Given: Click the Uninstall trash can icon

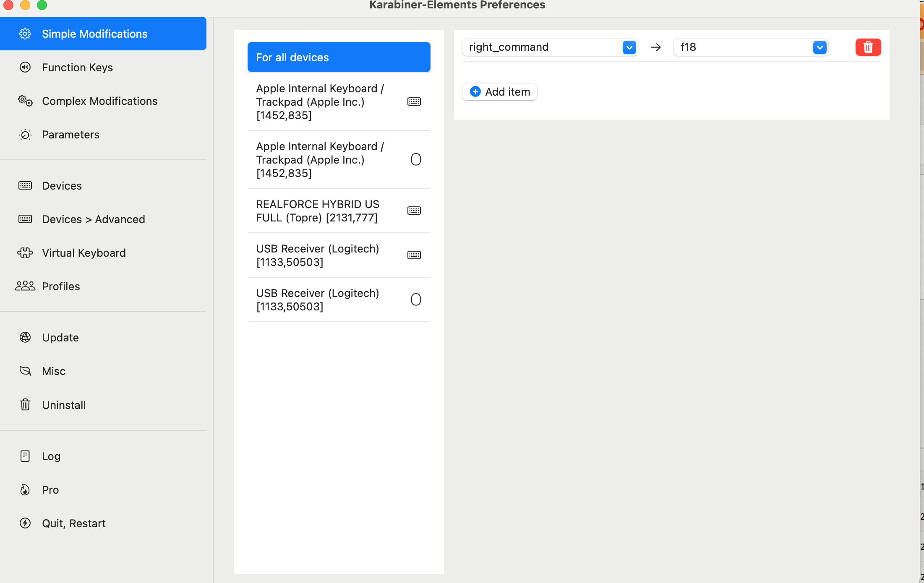Looking at the screenshot, I should tap(25, 405).
